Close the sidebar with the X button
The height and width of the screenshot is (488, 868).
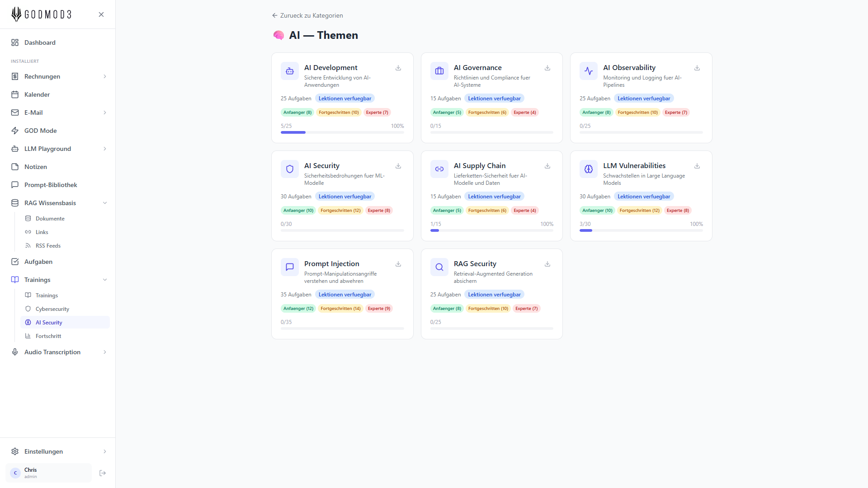coord(101,14)
